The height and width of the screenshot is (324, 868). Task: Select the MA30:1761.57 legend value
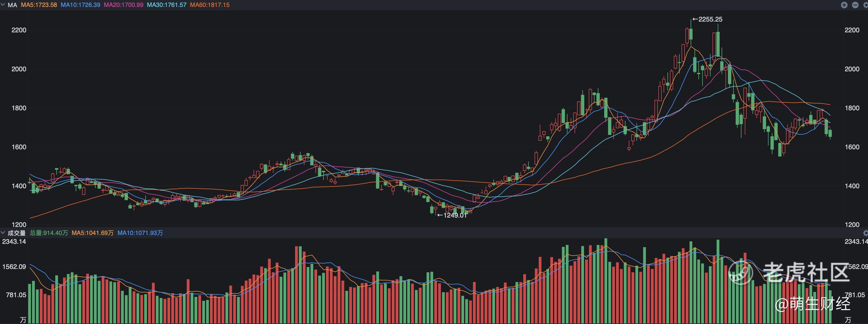tap(167, 5)
